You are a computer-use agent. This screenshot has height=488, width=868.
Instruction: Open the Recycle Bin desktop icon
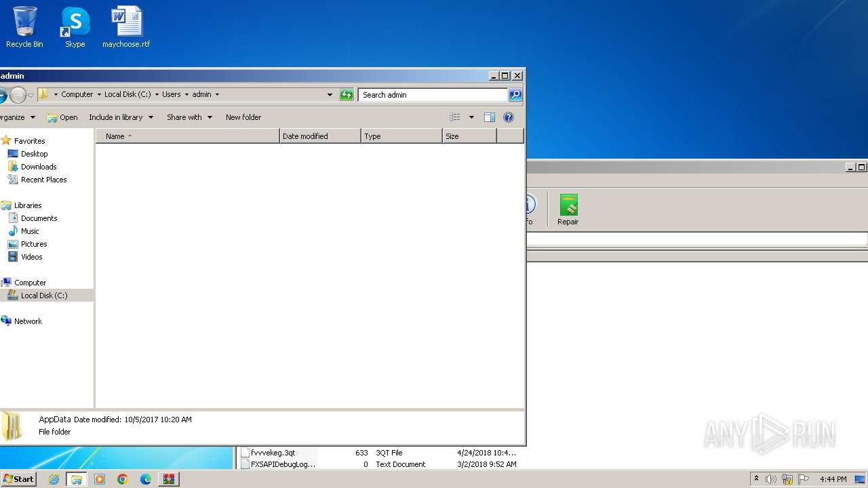pyautogui.click(x=24, y=27)
